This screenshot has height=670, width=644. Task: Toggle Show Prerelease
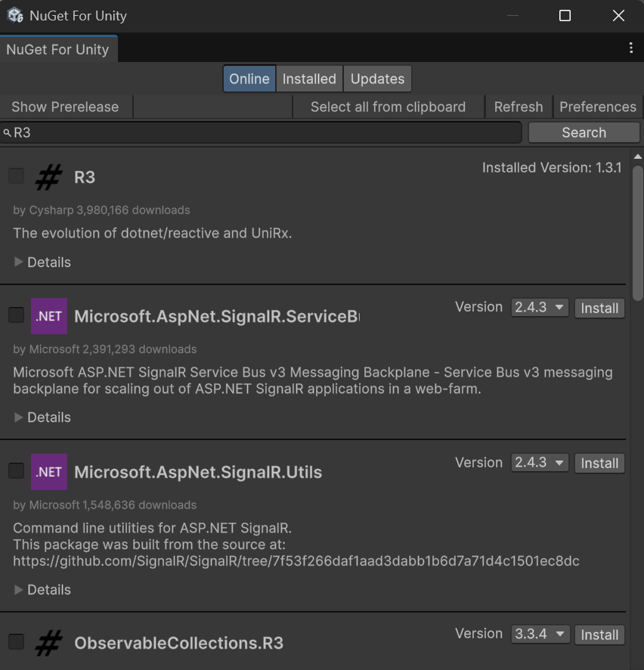(65, 107)
